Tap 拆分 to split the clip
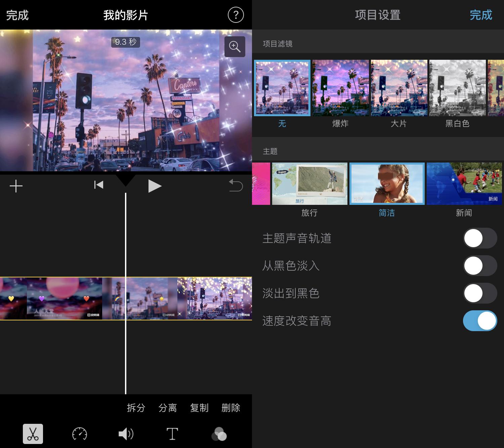The height and width of the screenshot is (448, 504). coord(136,408)
